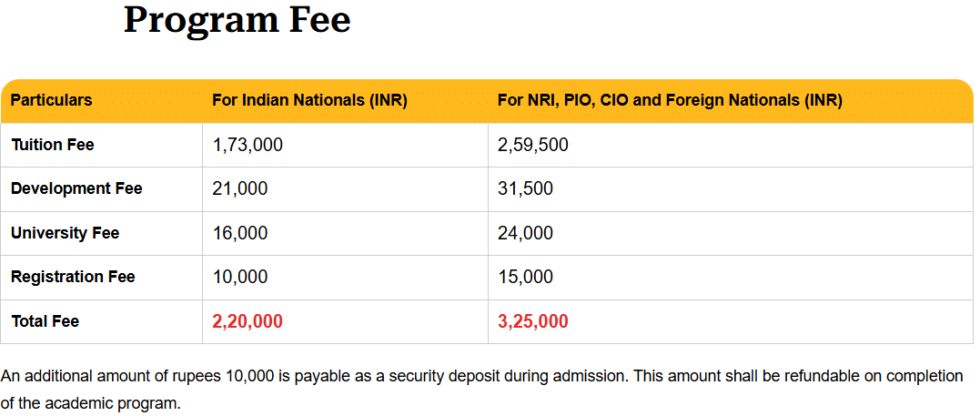Screen dimensions: 980x416
Task: Select the 1,73,000 tuition fee amount
Action: tap(247, 145)
